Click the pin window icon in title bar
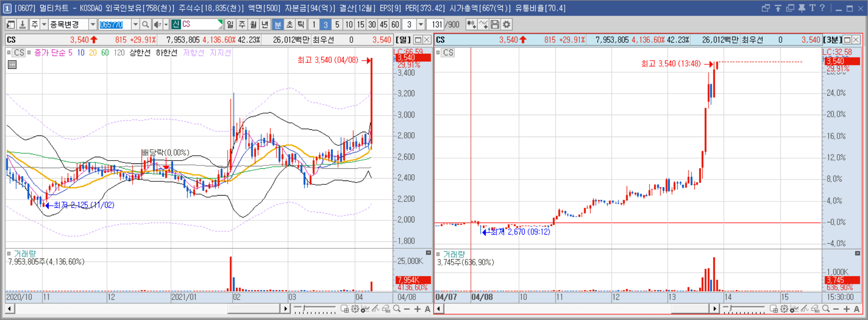Image resolution: width=868 pixels, height=320 pixels. [801, 8]
